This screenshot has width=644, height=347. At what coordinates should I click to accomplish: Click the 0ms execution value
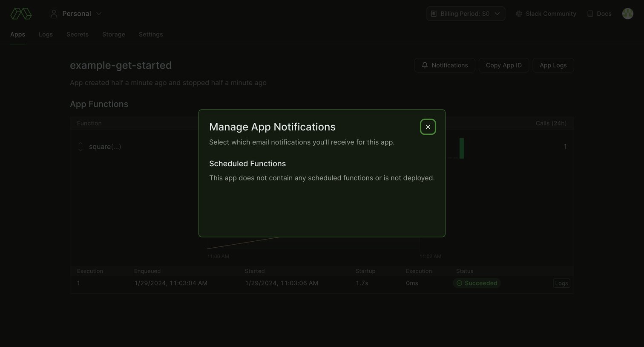[x=412, y=283]
